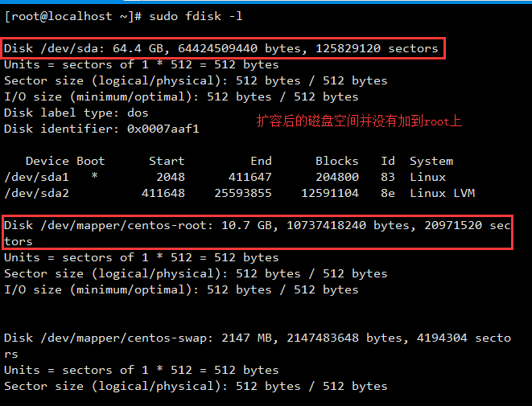Viewport: 532px width, 406px height.
Task: Click the 'Linux LVM' system label
Action: tap(442, 193)
